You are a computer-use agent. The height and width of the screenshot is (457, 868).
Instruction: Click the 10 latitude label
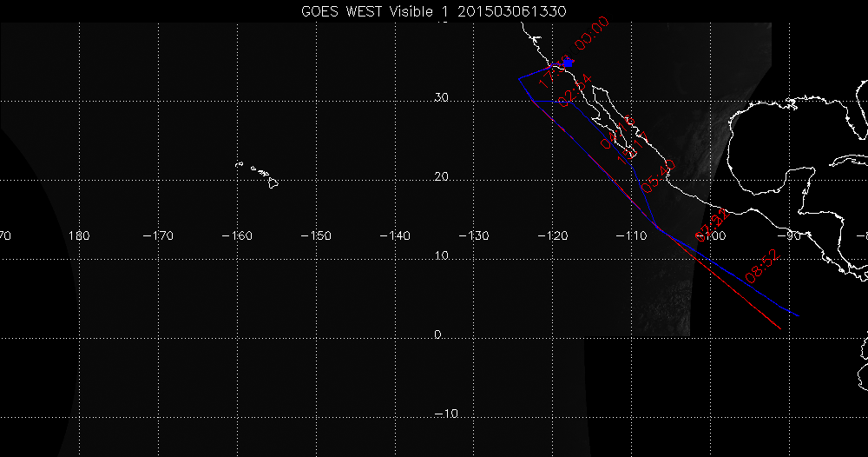click(442, 255)
